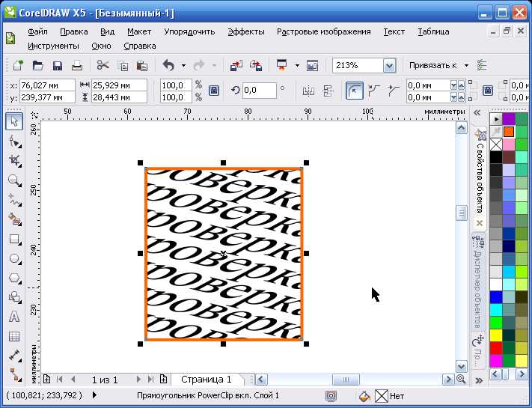The height and width of the screenshot is (408, 532).
Task: Select the Zoom tool in toolbox
Action: [14, 180]
